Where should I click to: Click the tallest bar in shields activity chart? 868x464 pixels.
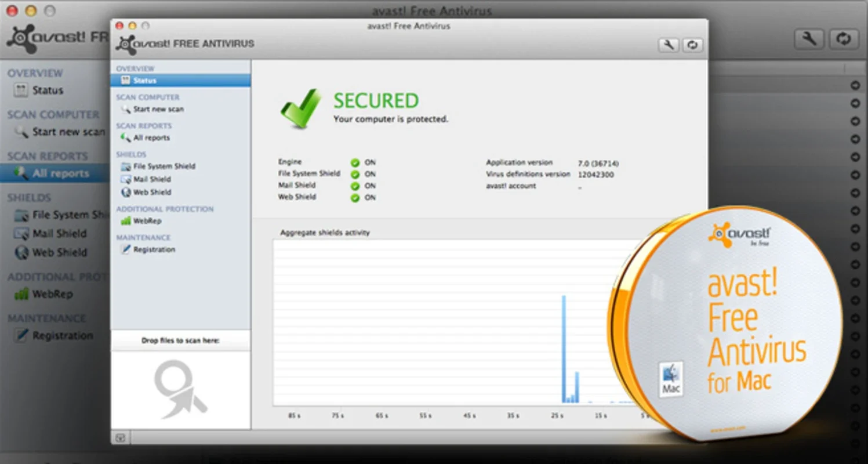[564, 349]
